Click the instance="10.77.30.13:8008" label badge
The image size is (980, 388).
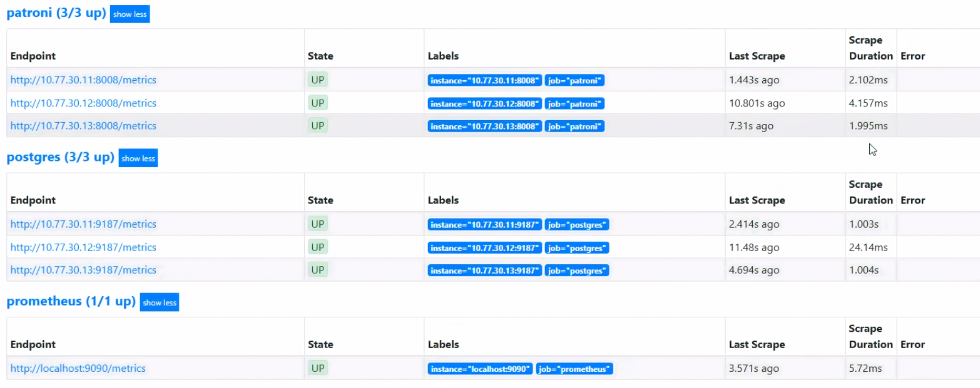tap(485, 126)
